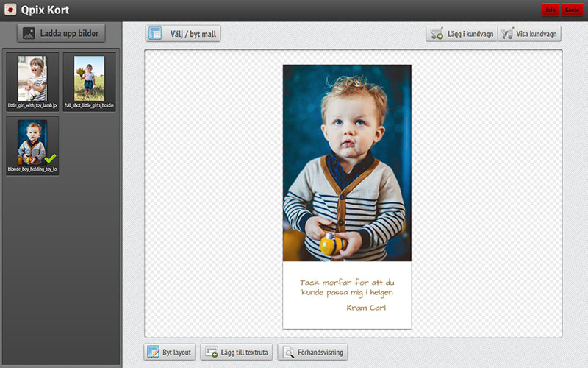The image size is (588, 368).
Task: Click the blonde_boy_holding_toy filename label
Action: click(32, 169)
